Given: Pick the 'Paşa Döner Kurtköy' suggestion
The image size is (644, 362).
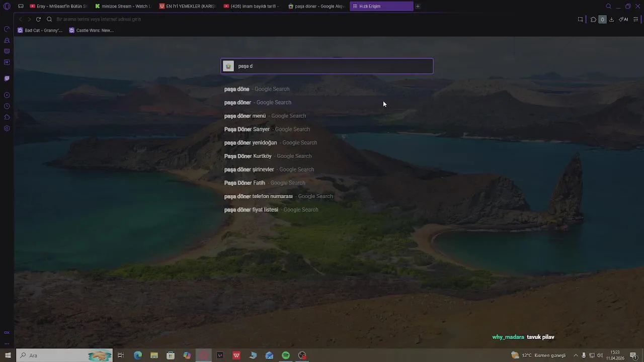Looking at the screenshot, I should [327, 156].
